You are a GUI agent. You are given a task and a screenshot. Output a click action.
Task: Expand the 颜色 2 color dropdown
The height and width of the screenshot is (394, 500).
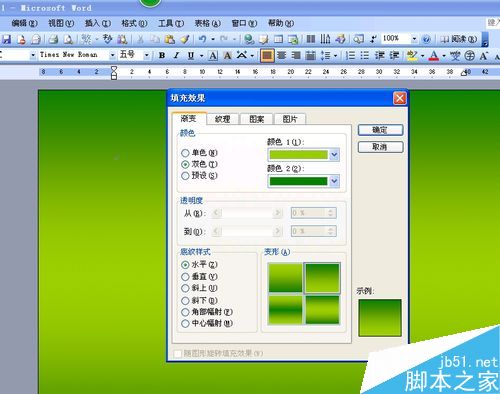coord(334,181)
